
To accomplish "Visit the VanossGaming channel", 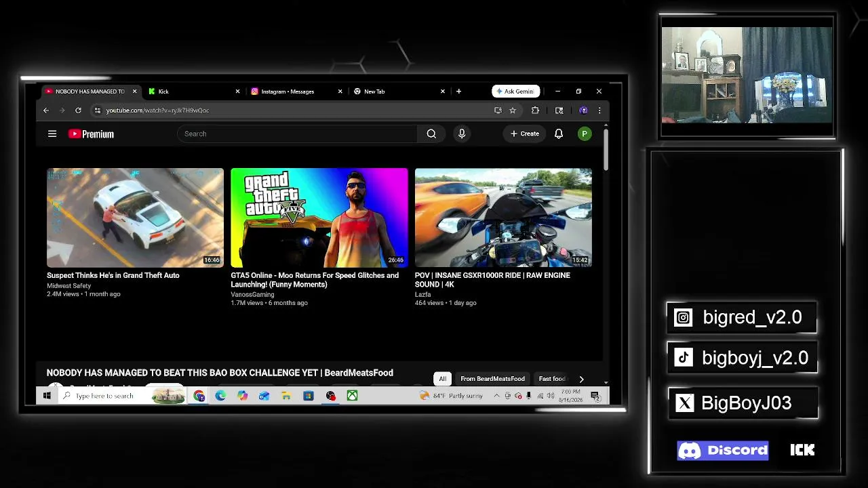I will point(252,295).
